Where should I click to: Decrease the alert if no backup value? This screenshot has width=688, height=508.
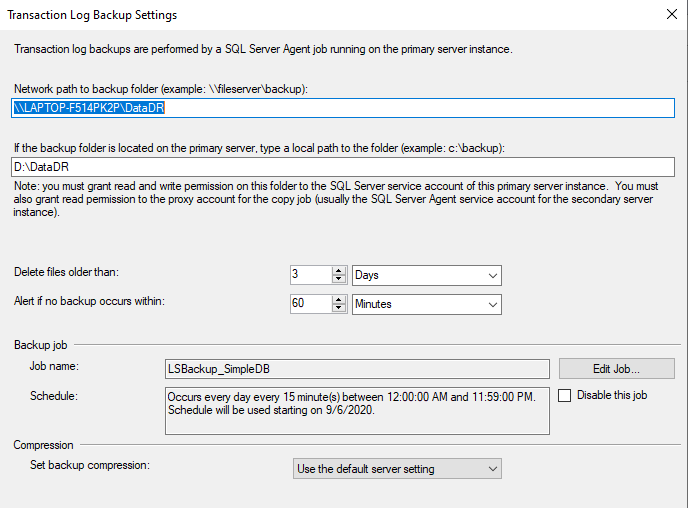click(339, 308)
